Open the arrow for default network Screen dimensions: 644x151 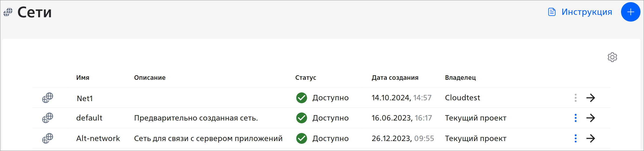(x=591, y=118)
